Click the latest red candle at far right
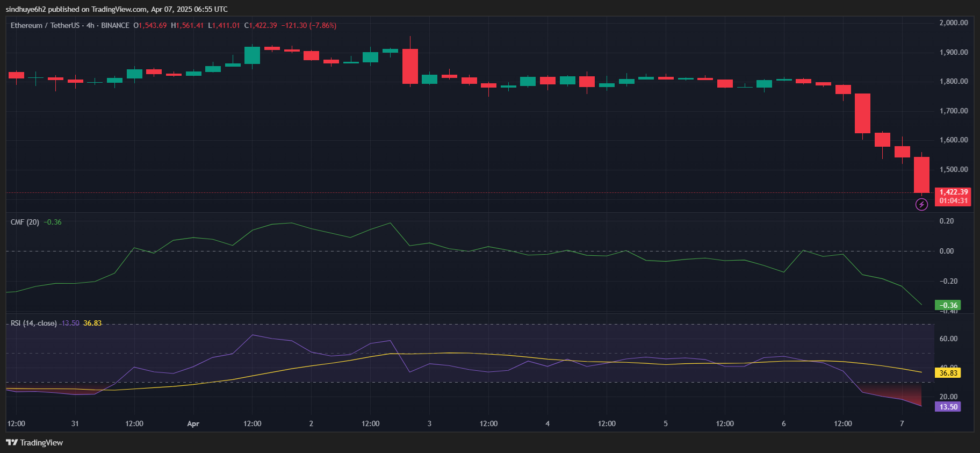This screenshot has width=980, height=453. point(921,175)
